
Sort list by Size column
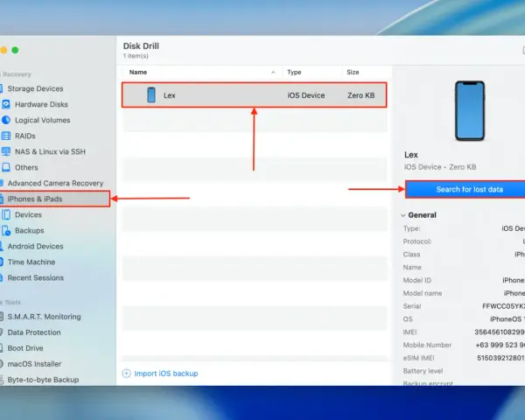click(x=353, y=73)
